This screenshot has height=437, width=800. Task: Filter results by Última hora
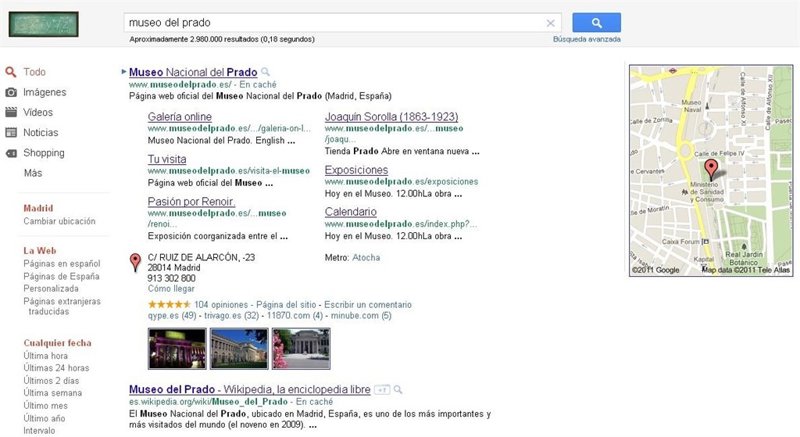45,356
